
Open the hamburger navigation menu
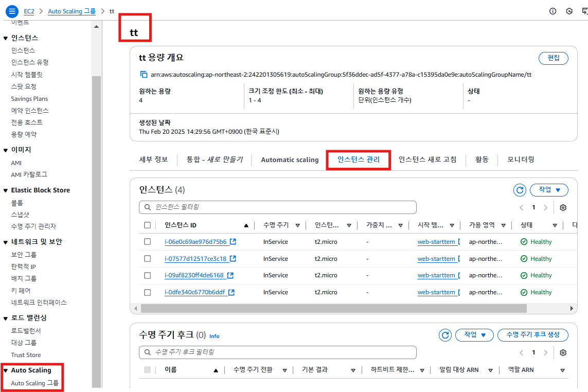tap(12, 11)
